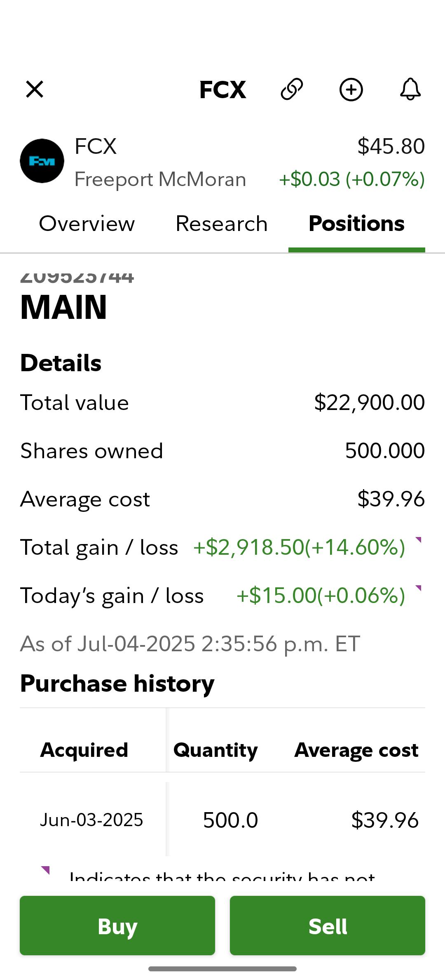Close the FCX quote screen
This screenshot has width=445, height=980.
[35, 89]
